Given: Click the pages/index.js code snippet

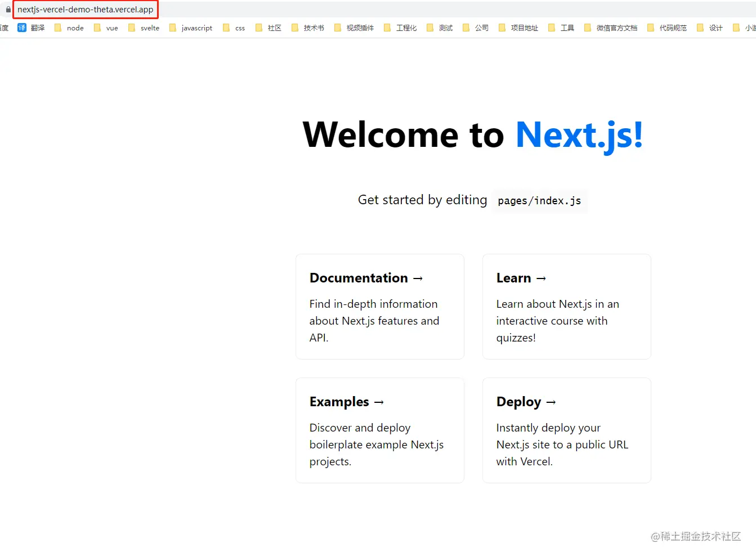Looking at the screenshot, I should (x=539, y=201).
